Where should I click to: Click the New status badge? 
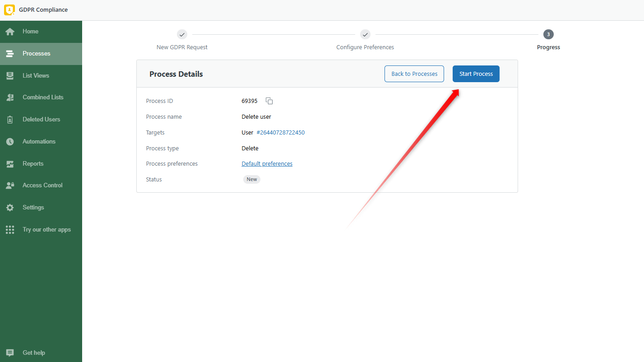[x=252, y=180]
